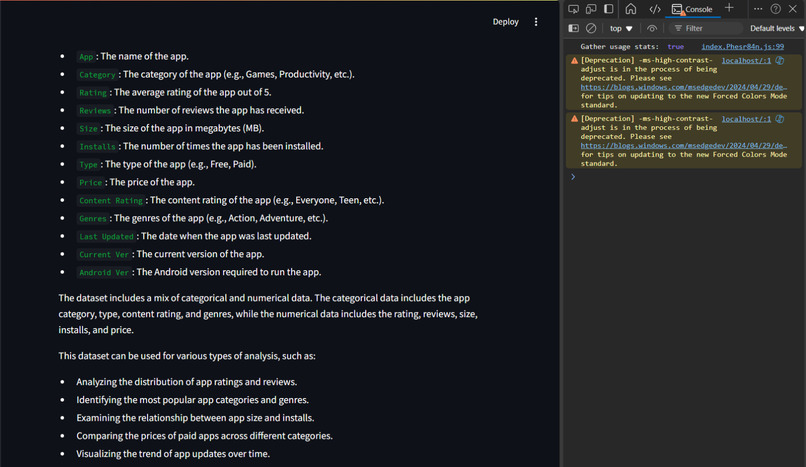
Task: Click the 'Android Ver' code label
Action: (x=104, y=272)
